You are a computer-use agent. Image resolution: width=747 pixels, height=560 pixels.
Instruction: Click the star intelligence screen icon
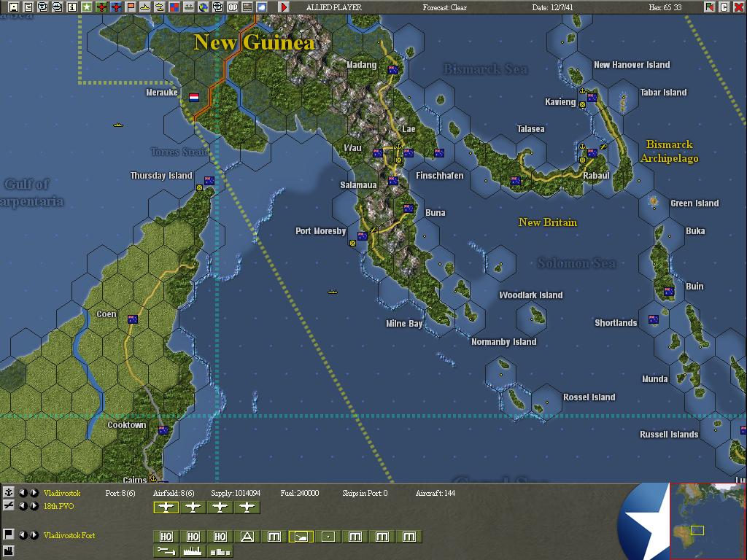tap(86, 7)
